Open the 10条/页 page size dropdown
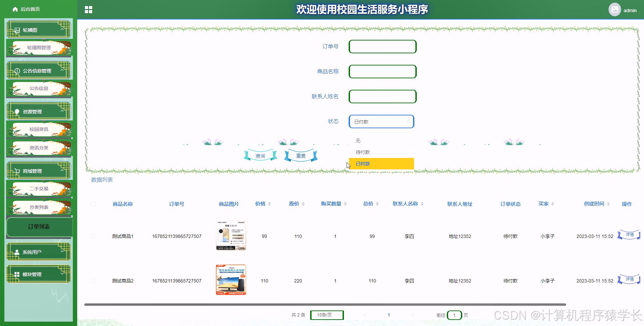The width and height of the screenshot is (644, 326). pyautogui.click(x=327, y=315)
